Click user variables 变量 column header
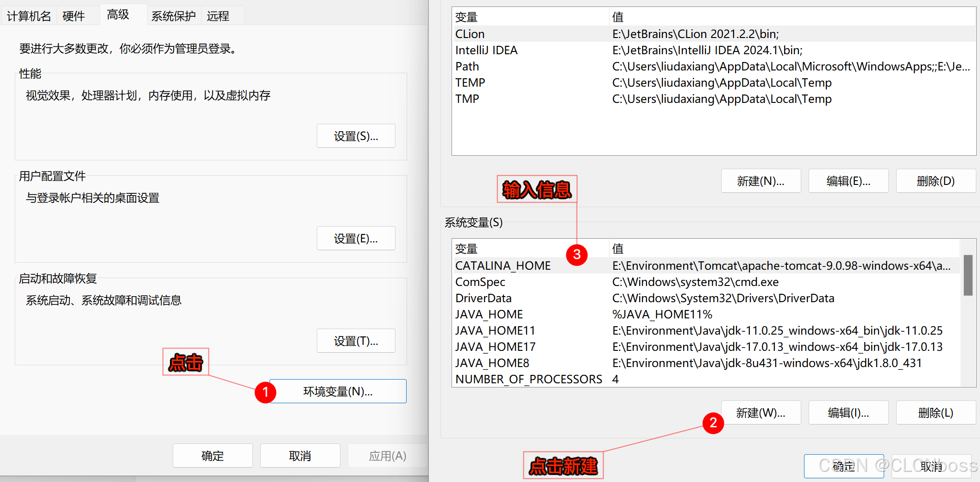 coord(530,17)
